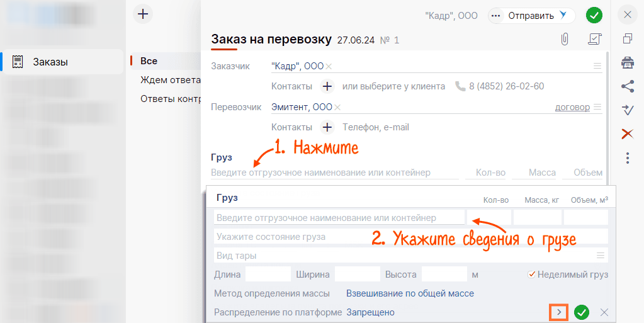
Task: Click the Заказ на перевозку title
Action: (271, 40)
